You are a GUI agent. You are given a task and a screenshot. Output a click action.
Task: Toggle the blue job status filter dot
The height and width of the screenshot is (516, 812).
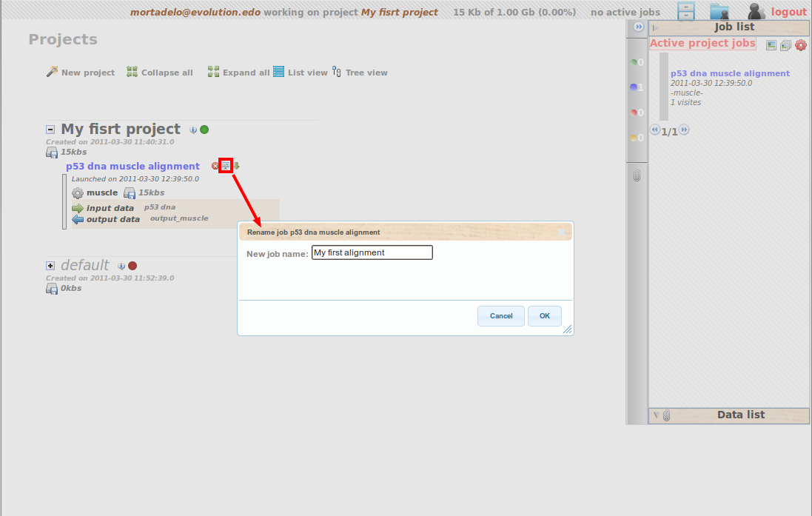(634, 87)
